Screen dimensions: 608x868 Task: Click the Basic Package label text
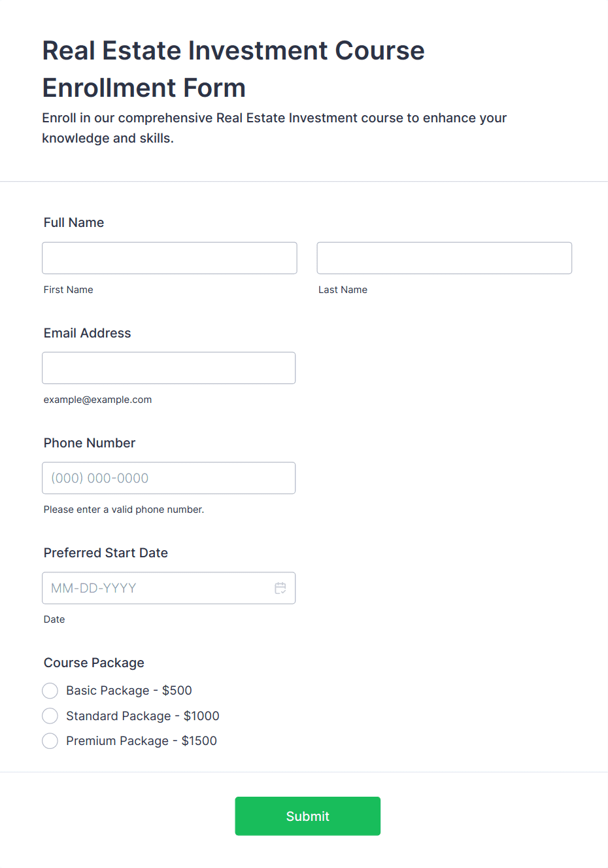[x=129, y=691]
